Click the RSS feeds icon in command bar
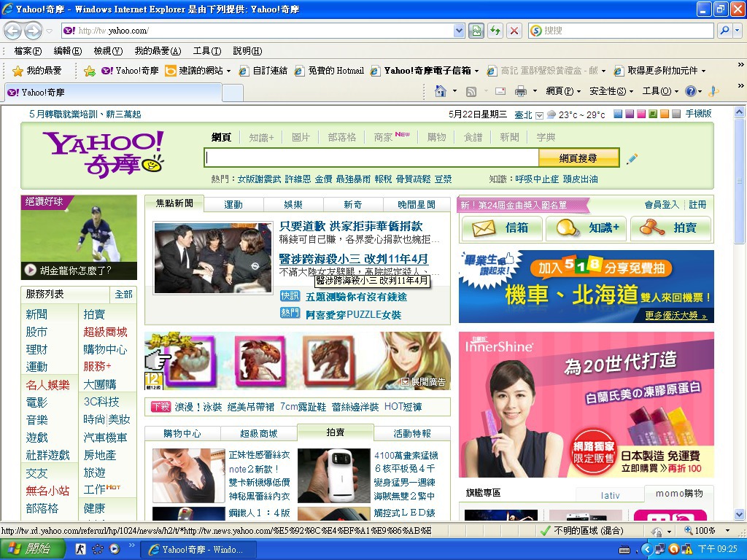 (471, 91)
